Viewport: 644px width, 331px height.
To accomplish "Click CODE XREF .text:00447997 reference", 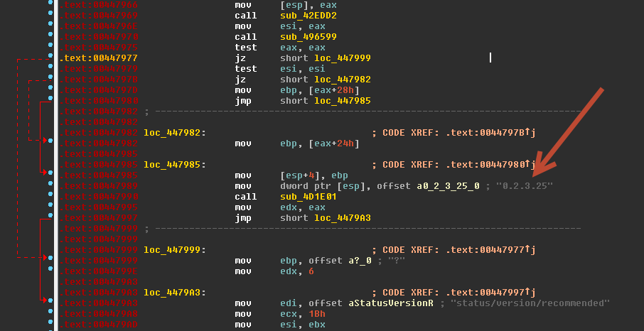I will 454,293.
